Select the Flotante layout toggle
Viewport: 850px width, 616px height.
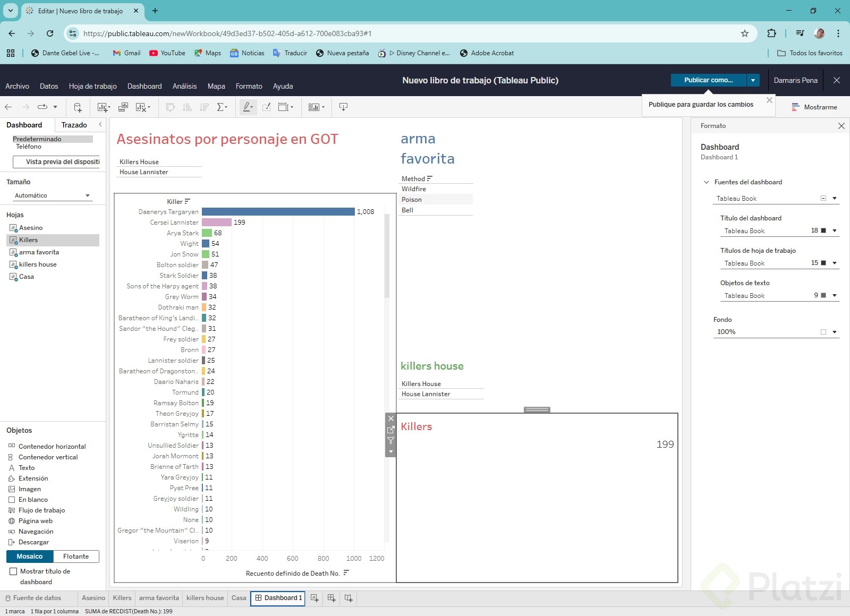click(76, 557)
